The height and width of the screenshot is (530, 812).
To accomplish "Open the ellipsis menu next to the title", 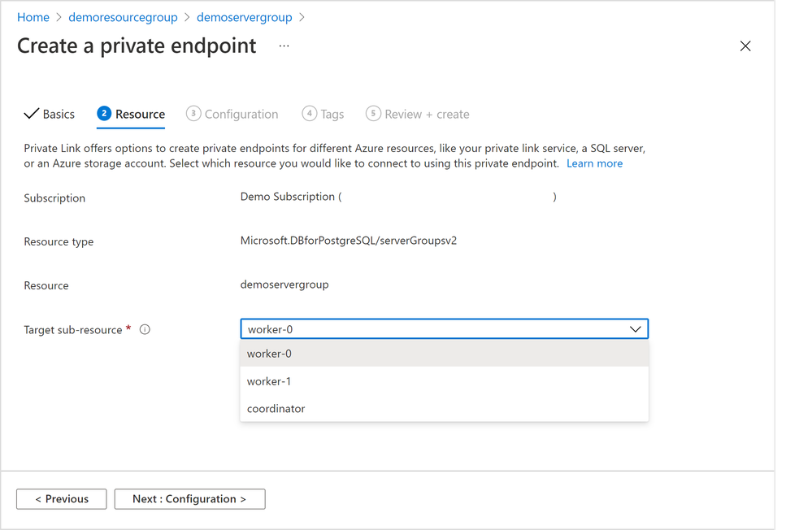I will point(284,46).
